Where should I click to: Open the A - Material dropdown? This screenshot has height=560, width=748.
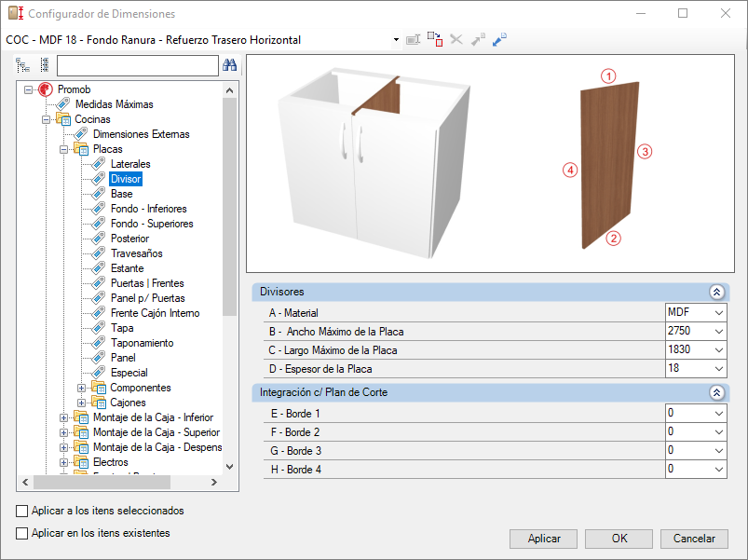pyautogui.click(x=719, y=313)
